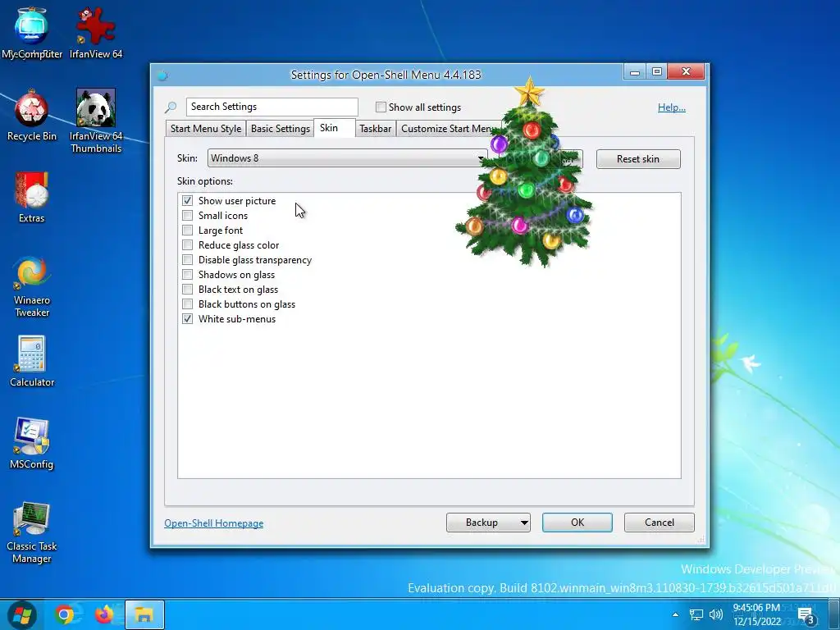Click the OK button
Image resolution: width=840 pixels, height=630 pixels.
pos(577,523)
